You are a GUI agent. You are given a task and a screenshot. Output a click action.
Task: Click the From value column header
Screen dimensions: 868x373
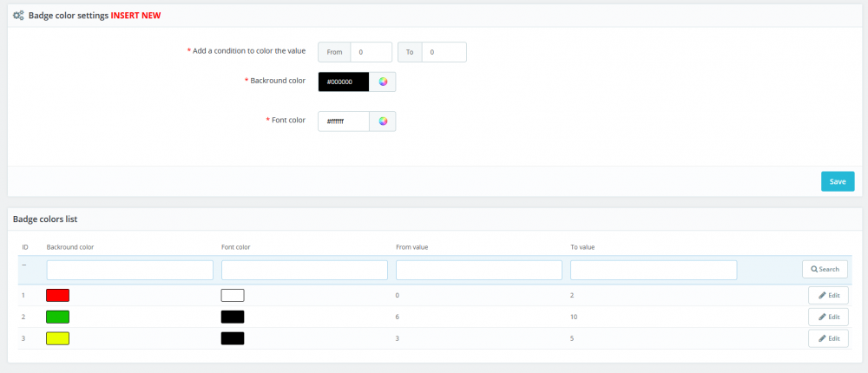pyautogui.click(x=411, y=247)
